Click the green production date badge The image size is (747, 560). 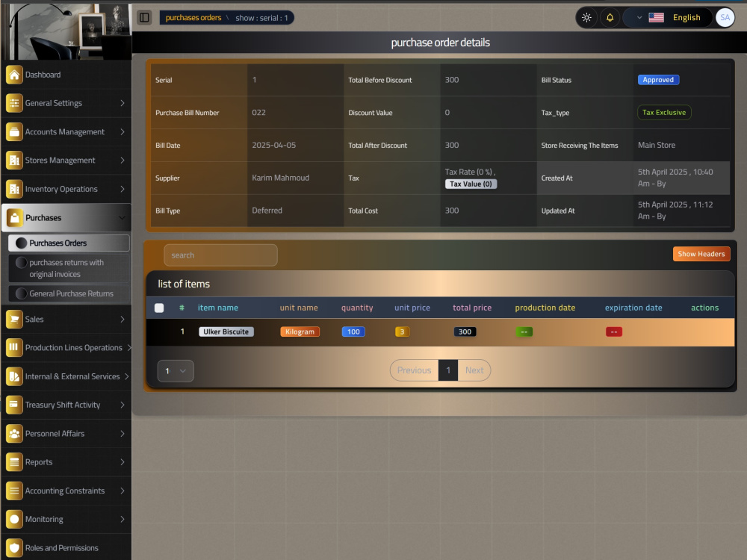pyautogui.click(x=524, y=332)
